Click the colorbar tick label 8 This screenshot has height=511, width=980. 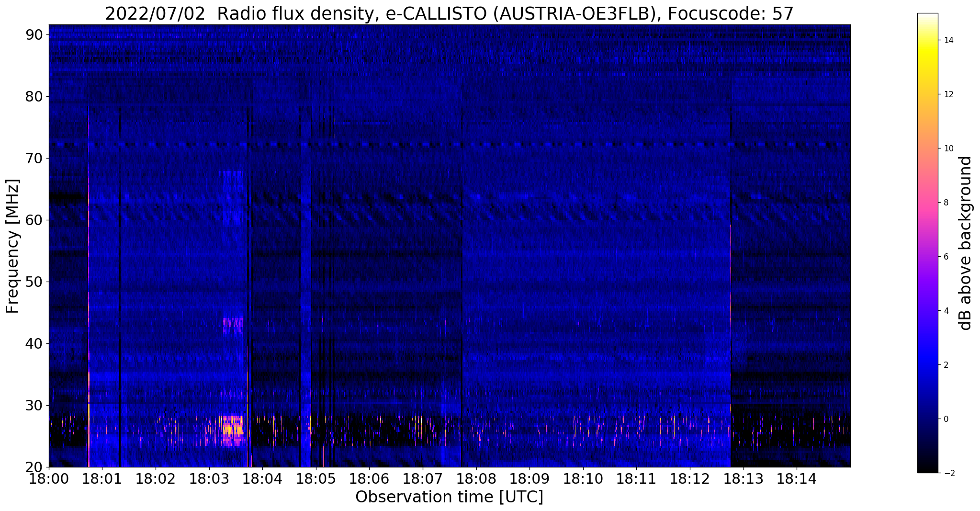point(946,203)
